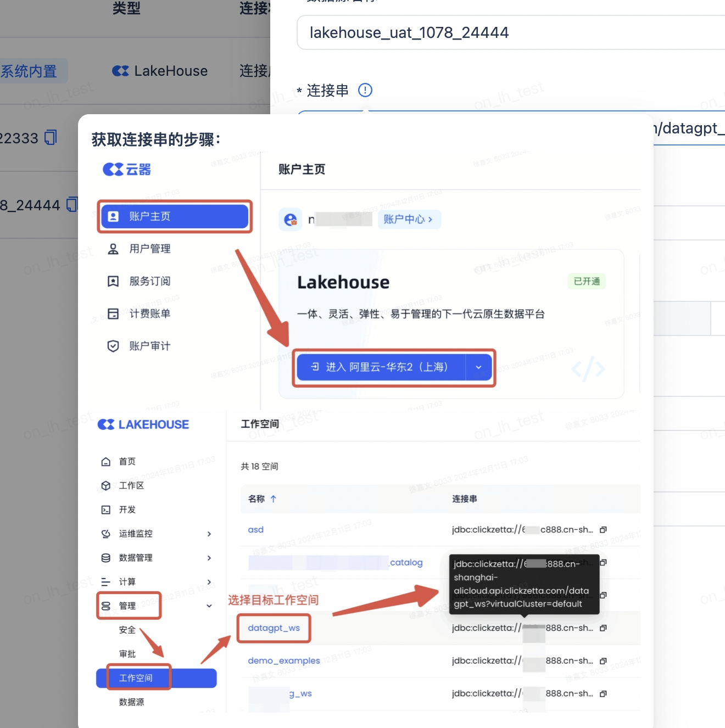Screen dimensions: 725x728
Task: Open the dropdown arrow beside 进入 阿里云-华东2
Action: (478, 367)
